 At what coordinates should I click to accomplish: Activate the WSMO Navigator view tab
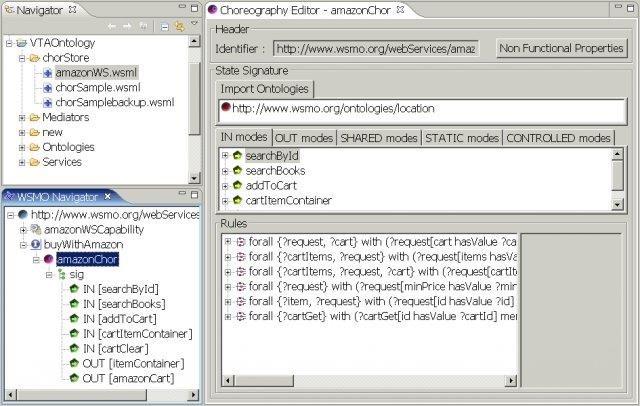coord(57,197)
